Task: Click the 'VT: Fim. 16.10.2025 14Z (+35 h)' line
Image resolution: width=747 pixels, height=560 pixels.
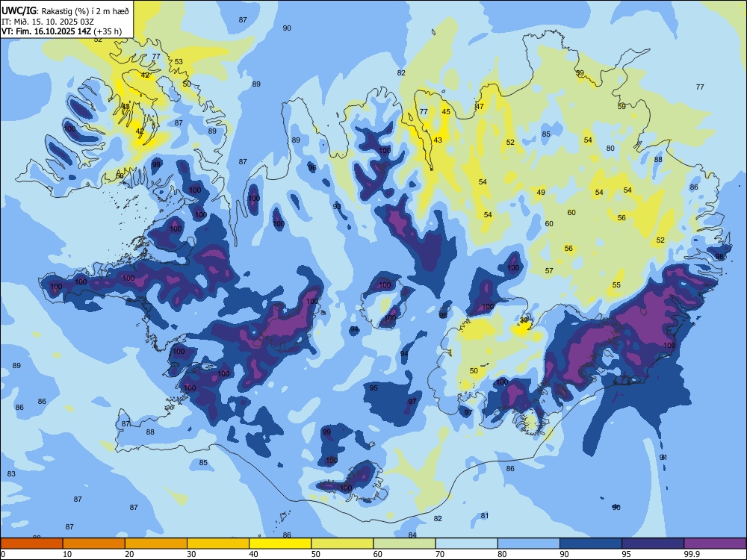Action: (x=61, y=31)
